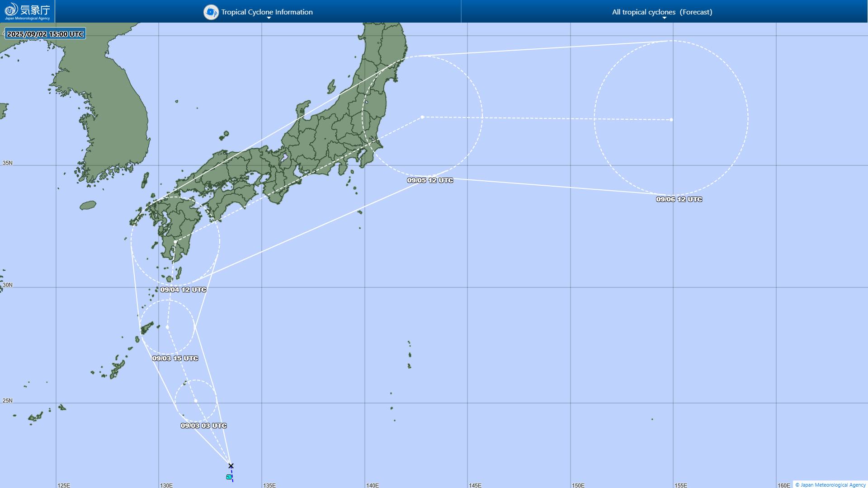Click the forecast center dot near 09/06 12 UTC
868x488 pixels.
tap(671, 120)
